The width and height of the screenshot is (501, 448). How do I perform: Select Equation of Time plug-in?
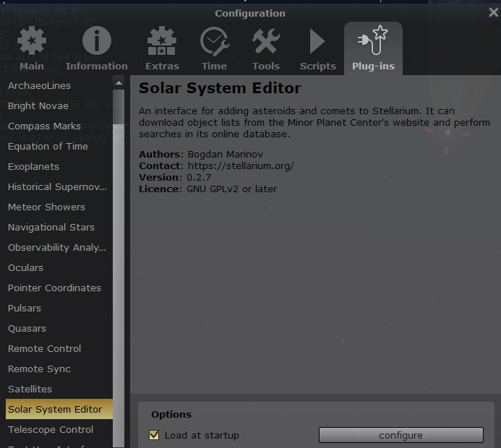[x=59, y=146]
